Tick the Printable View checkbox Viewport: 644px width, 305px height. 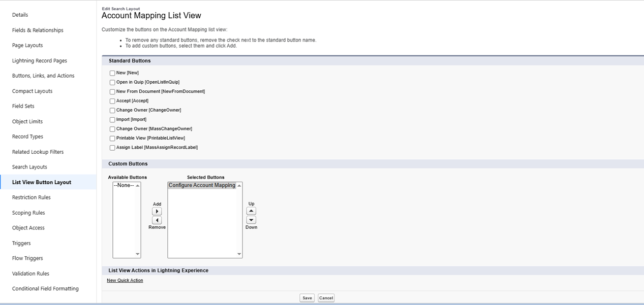pyautogui.click(x=112, y=139)
